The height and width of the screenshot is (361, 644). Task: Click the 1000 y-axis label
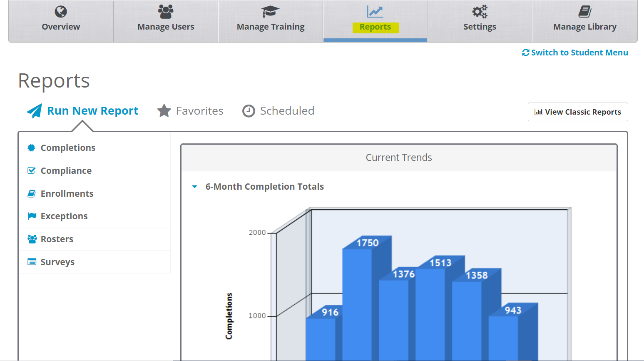pos(257,316)
